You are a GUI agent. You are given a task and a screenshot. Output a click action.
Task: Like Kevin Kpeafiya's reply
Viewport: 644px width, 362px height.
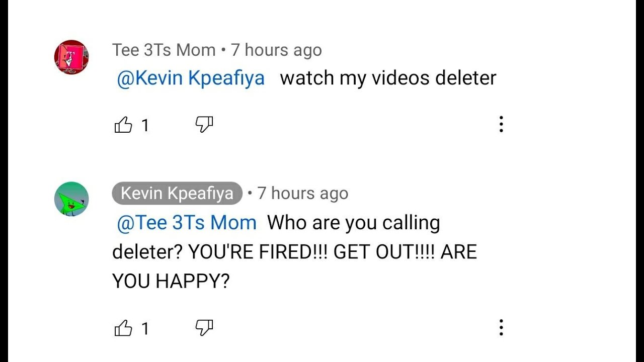123,328
